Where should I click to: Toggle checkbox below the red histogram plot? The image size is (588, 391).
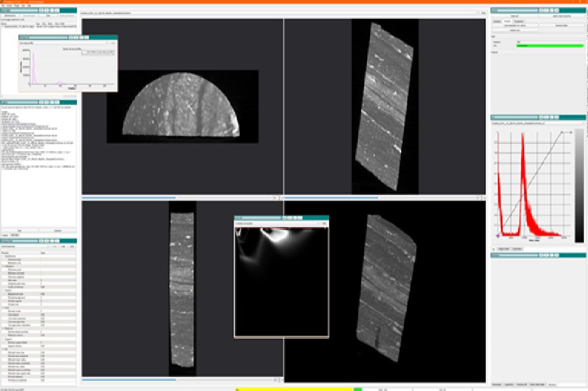point(493,249)
